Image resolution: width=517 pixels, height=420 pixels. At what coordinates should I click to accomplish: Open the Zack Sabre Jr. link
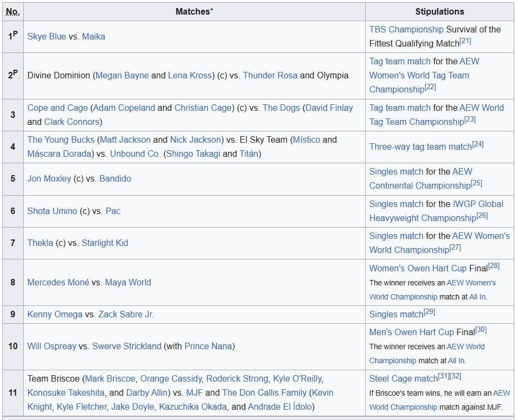(x=126, y=315)
